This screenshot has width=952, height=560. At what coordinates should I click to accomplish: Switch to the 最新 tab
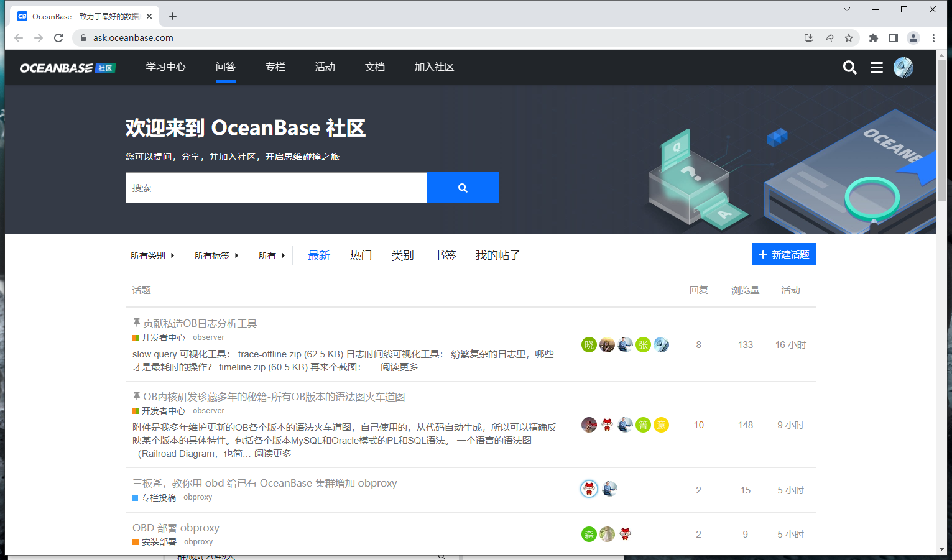click(319, 255)
